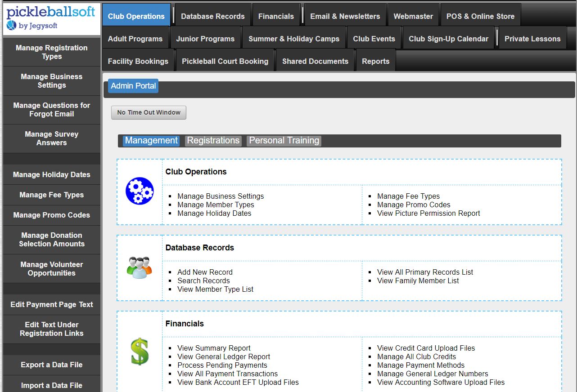Click the blue gears Club Operations icon

140,191
